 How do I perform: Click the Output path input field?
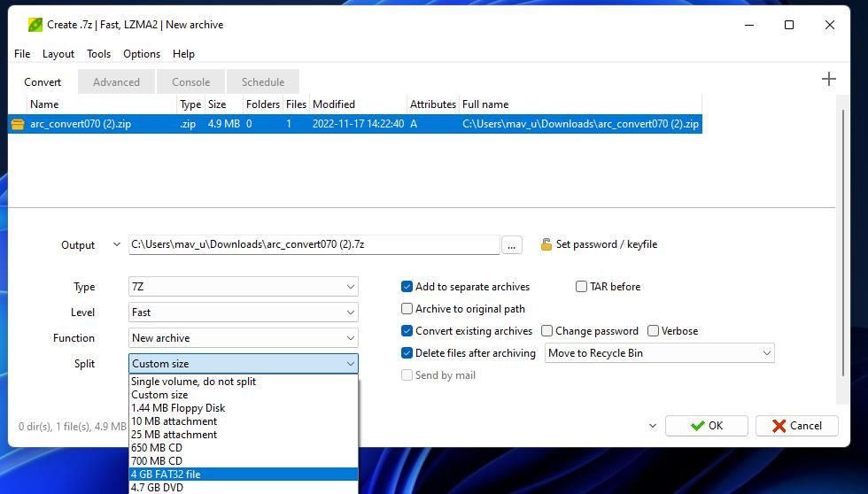pyautogui.click(x=314, y=244)
